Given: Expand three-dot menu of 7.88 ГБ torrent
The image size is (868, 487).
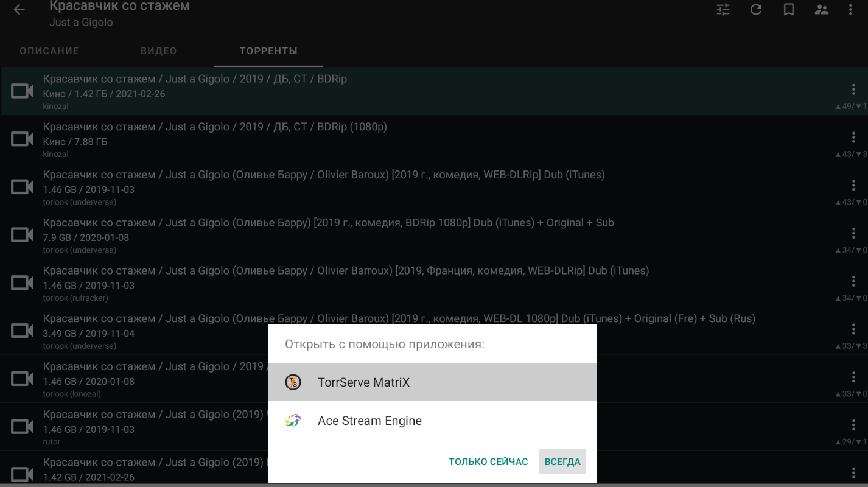Looking at the screenshot, I should click(853, 138).
